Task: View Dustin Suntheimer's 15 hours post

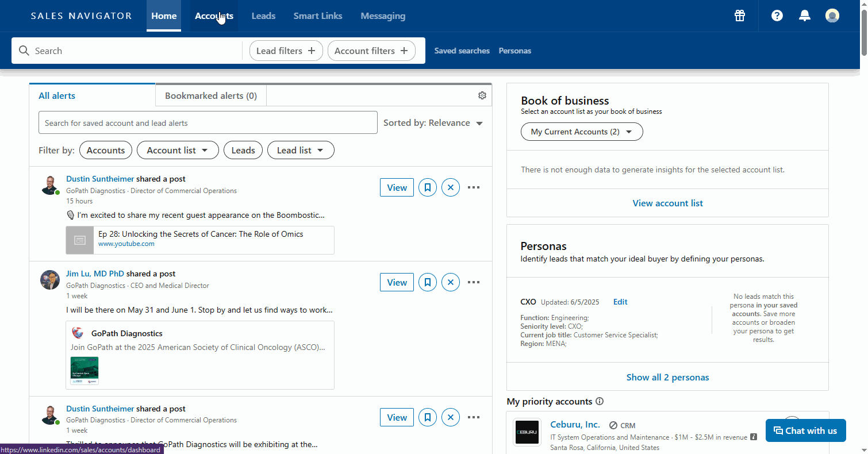Action: [397, 187]
